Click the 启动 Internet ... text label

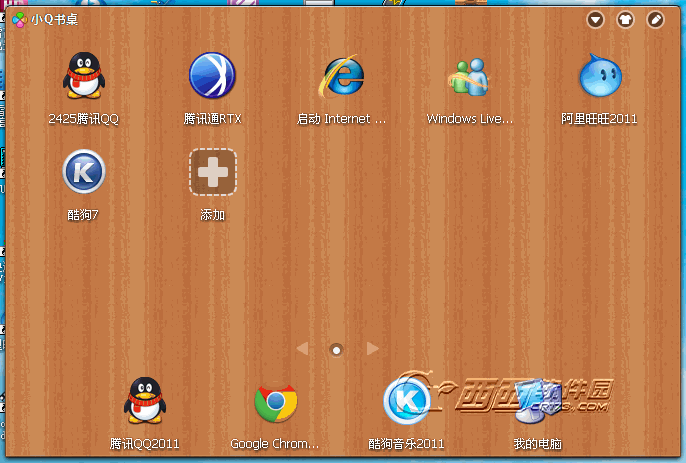tap(341, 119)
